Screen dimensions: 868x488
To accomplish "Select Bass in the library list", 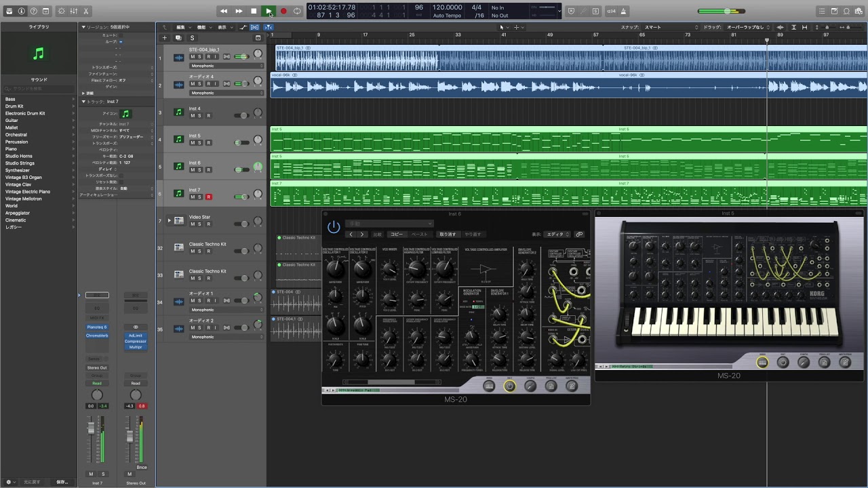I will (10, 99).
